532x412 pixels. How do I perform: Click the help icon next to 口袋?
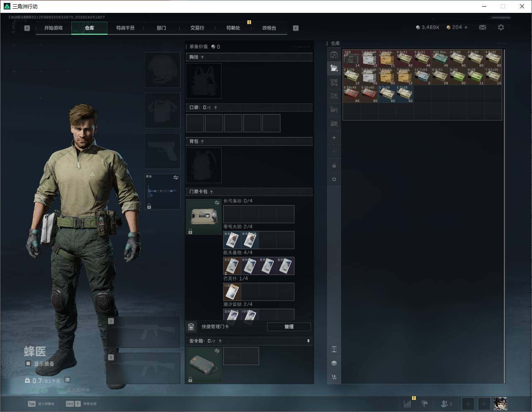pyautogui.click(x=215, y=108)
